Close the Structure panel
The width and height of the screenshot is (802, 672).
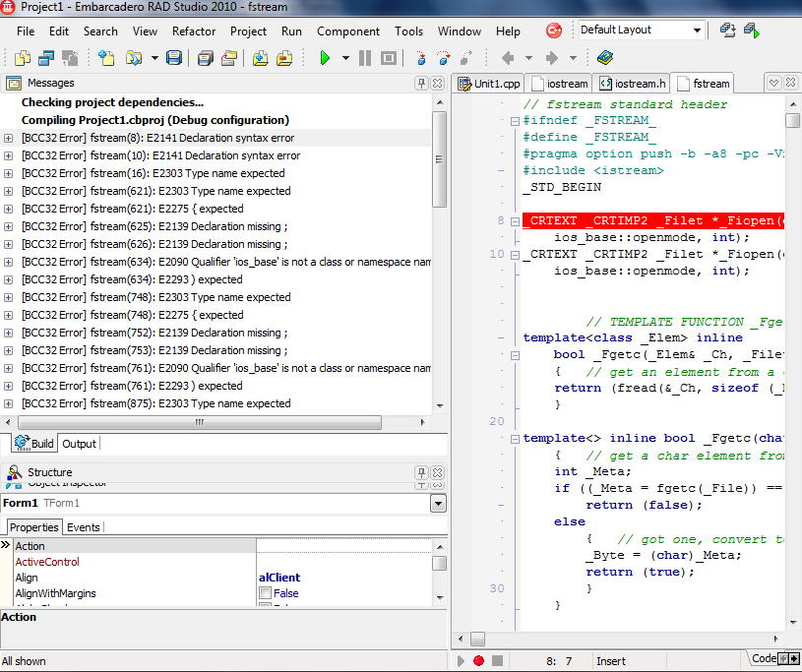(x=438, y=473)
